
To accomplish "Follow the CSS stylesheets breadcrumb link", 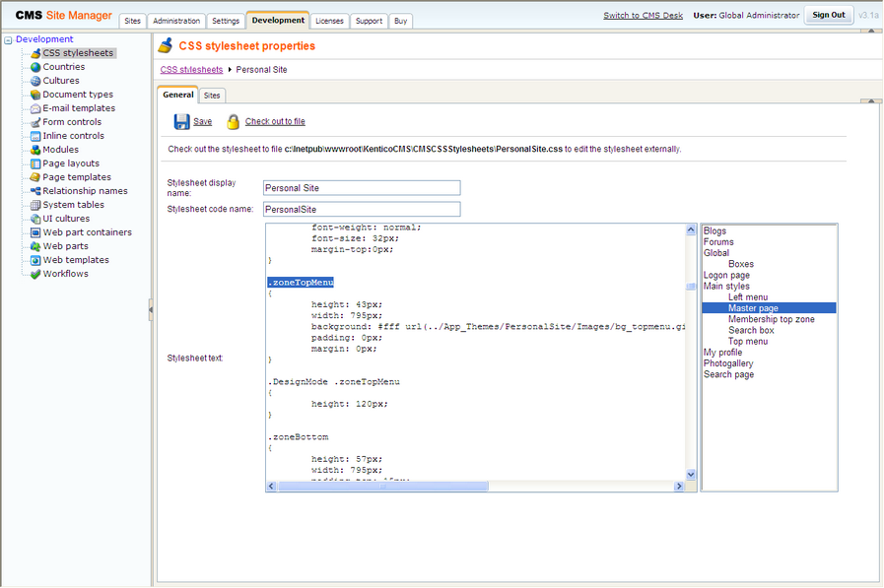I will tap(192, 70).
